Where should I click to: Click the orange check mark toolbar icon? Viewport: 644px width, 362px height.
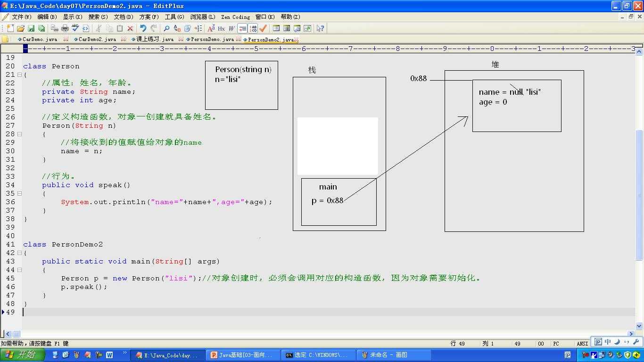(263, 28)
